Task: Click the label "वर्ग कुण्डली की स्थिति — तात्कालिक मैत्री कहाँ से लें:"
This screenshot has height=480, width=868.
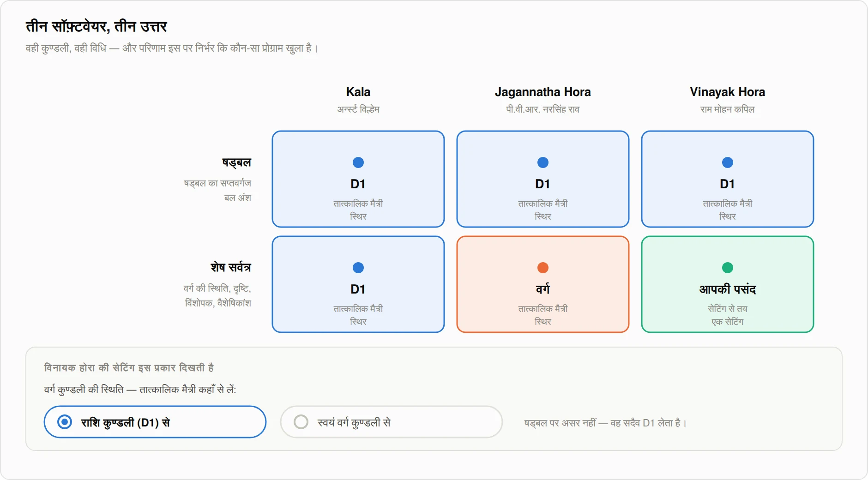Action: click(x=140, y=390)
